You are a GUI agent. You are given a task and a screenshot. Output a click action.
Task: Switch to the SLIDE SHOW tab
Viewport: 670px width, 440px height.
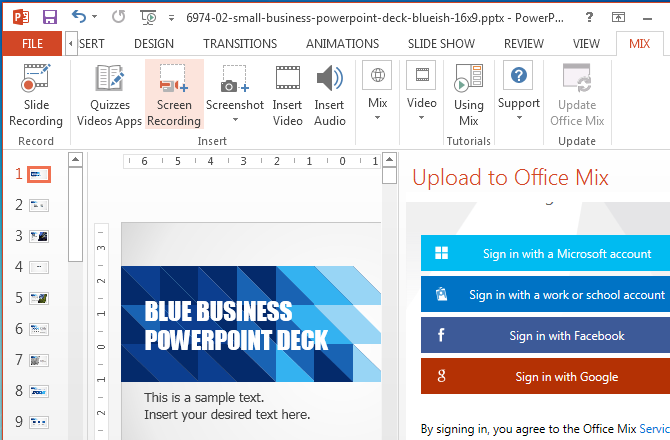[441, 44]
